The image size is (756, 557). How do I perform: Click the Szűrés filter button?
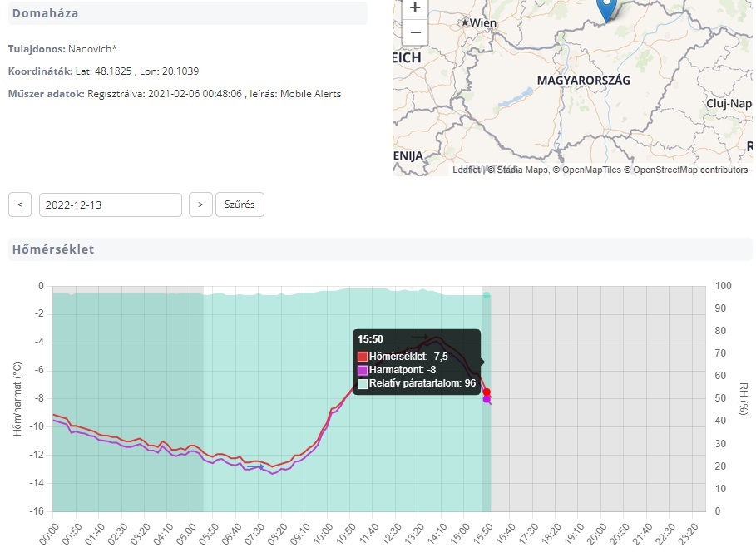(x=240, y=205)
